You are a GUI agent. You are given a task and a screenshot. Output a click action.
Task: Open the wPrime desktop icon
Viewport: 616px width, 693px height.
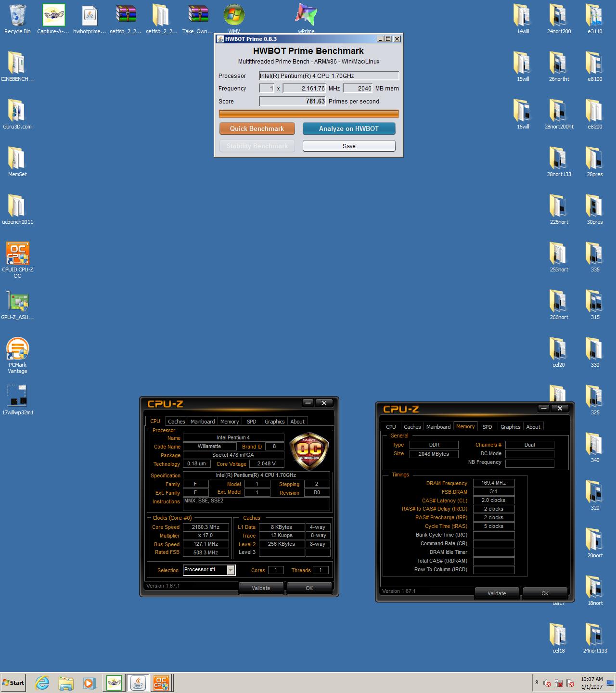[x=306, y=19]
